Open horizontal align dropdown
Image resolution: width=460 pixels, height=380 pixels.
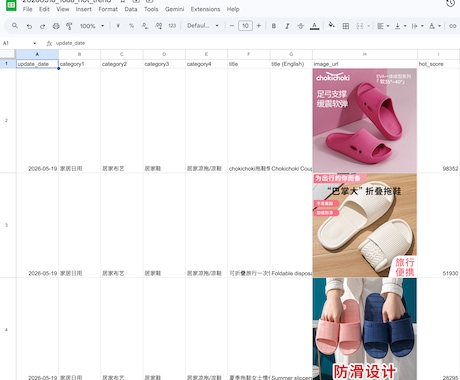click(383, 26)
